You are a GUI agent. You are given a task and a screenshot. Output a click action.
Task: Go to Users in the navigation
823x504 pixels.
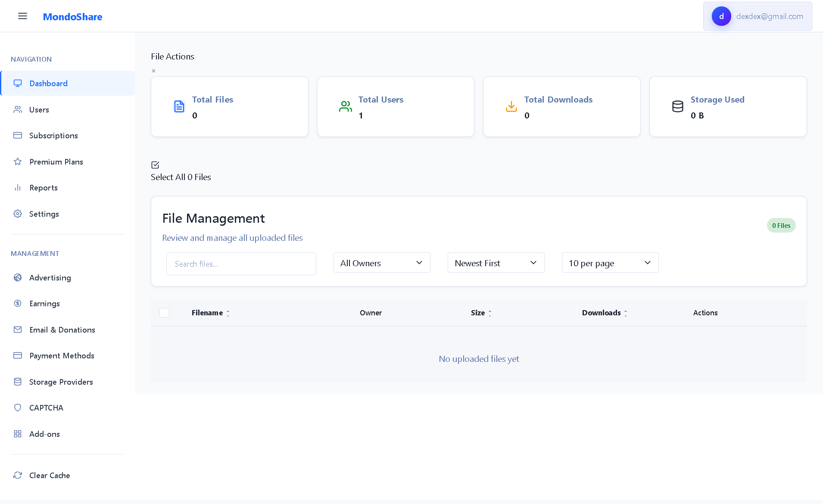point(68,109)
